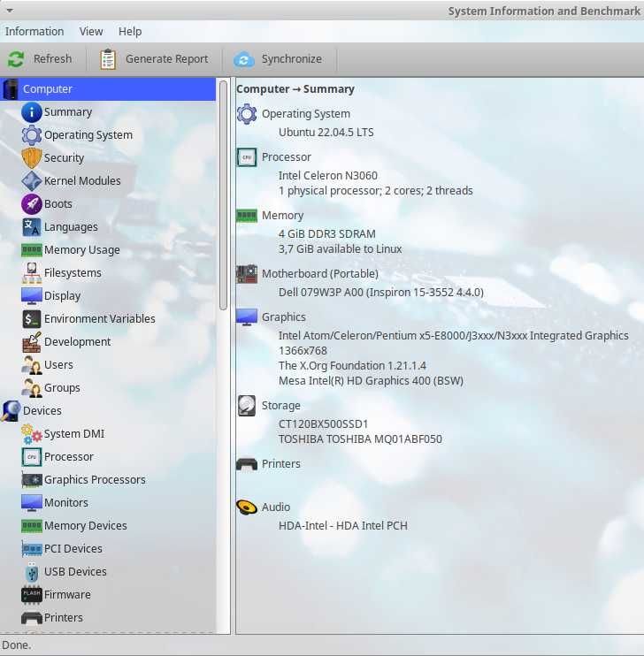Image resolution: width=644 pixels, height=656 pixels.
Task: Open the Printers icon in sidebar
Action: click(x=32, y=617)
